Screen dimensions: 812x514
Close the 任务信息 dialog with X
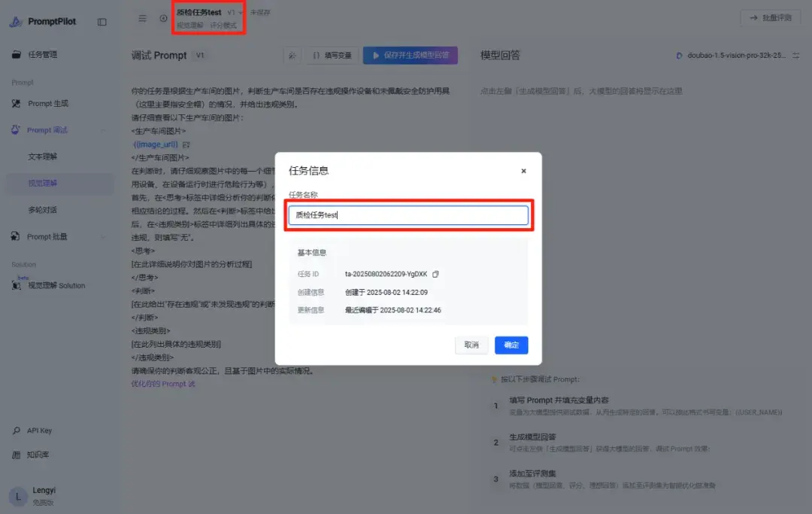pos(523,171)
